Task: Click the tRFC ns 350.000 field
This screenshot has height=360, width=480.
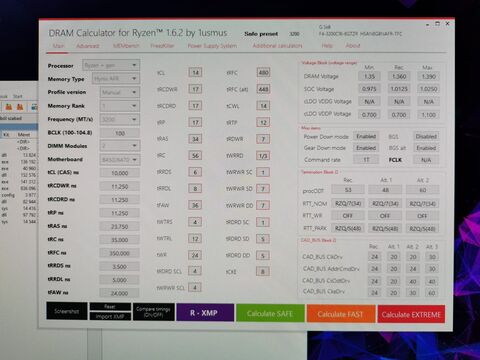Action: click(119, 253)
